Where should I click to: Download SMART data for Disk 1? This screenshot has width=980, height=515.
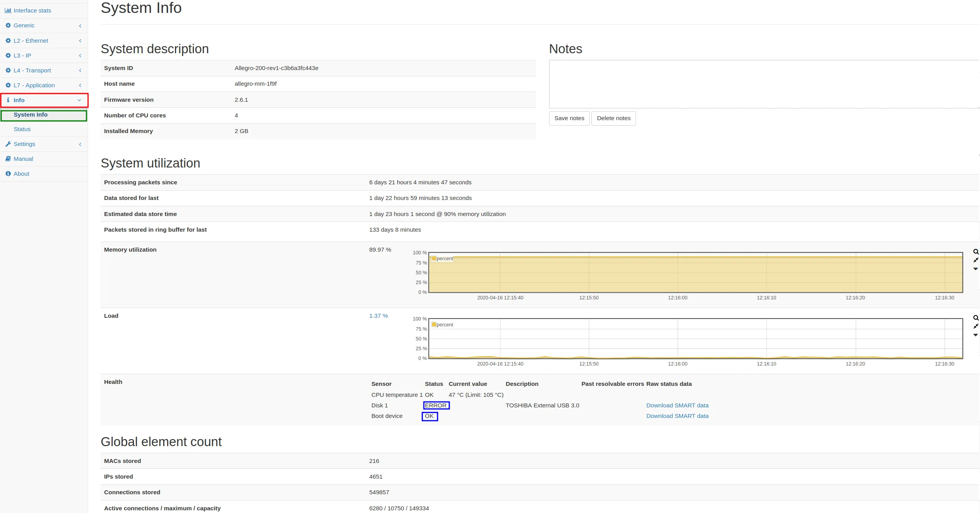pyautogui.click(x=677, y=405)
